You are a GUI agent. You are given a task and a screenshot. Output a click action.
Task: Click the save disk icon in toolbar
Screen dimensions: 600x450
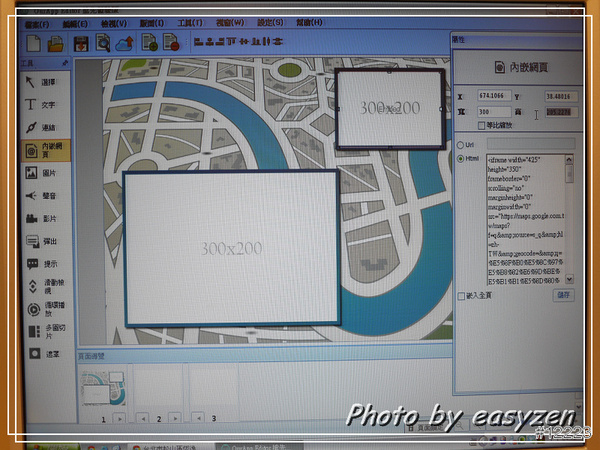tap(79, 42)
